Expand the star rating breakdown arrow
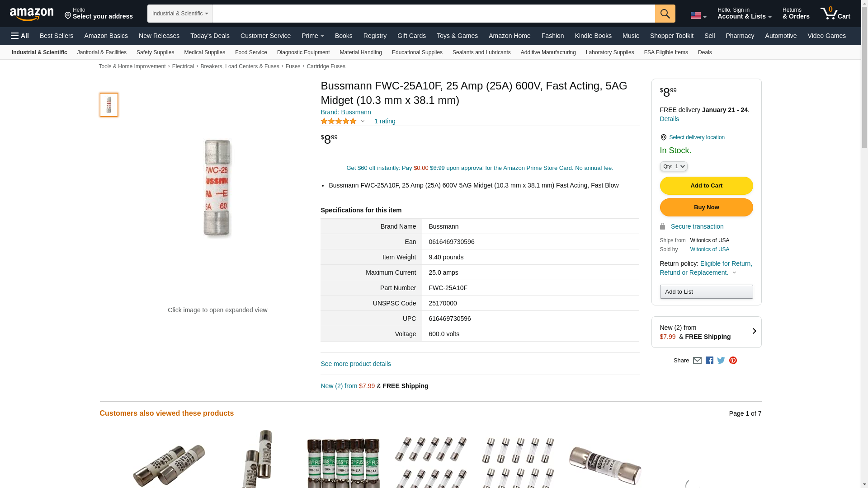The width and height of the screenshot is (868, 488). tap(363, 121)
